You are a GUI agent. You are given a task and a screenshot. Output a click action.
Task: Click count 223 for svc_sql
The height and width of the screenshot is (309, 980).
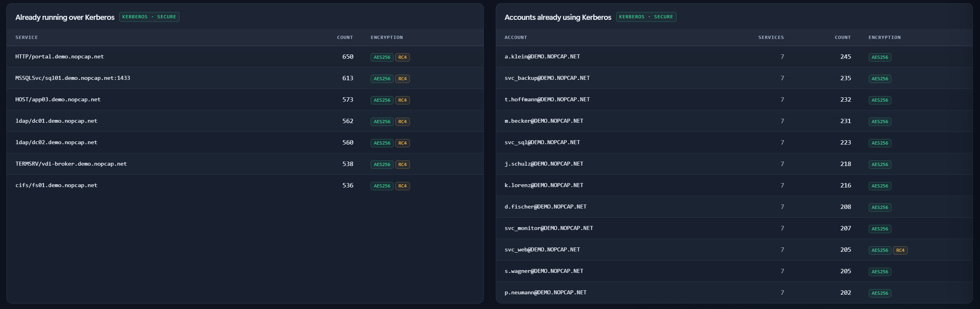(x=846, y=143)
